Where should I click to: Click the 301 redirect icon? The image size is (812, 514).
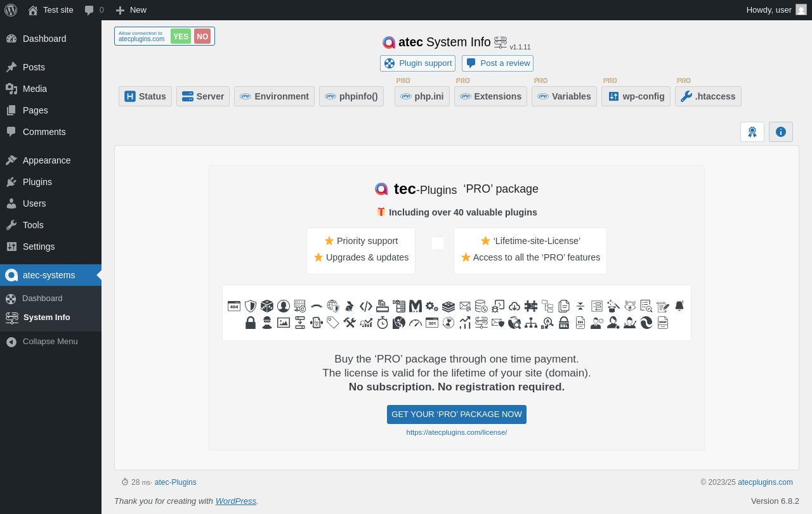[432, 323]
